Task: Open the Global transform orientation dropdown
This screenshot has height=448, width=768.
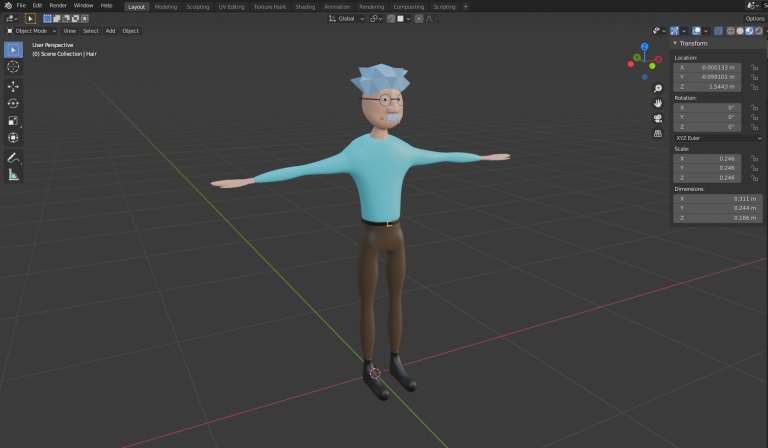Action: pos(346,19)
